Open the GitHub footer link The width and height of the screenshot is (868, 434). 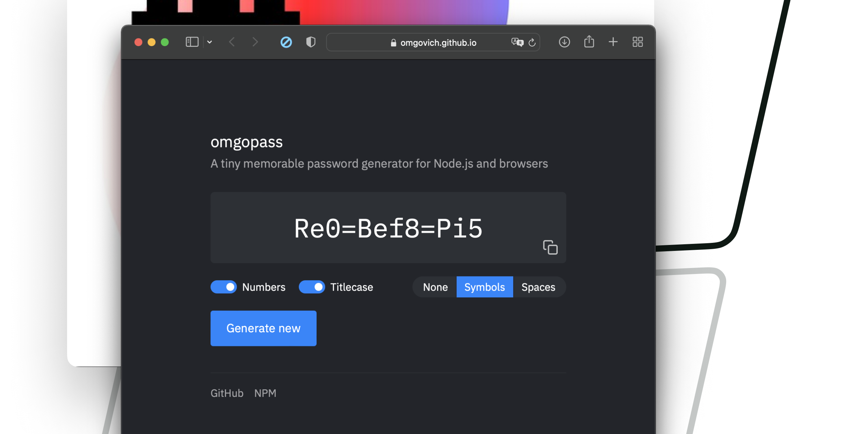pos(227,393)
